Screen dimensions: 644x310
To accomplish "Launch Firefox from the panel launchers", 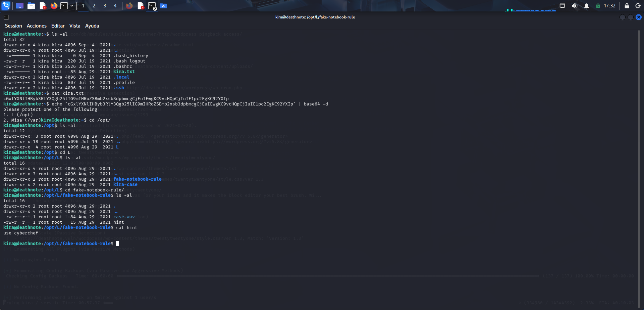I will 54,6.
